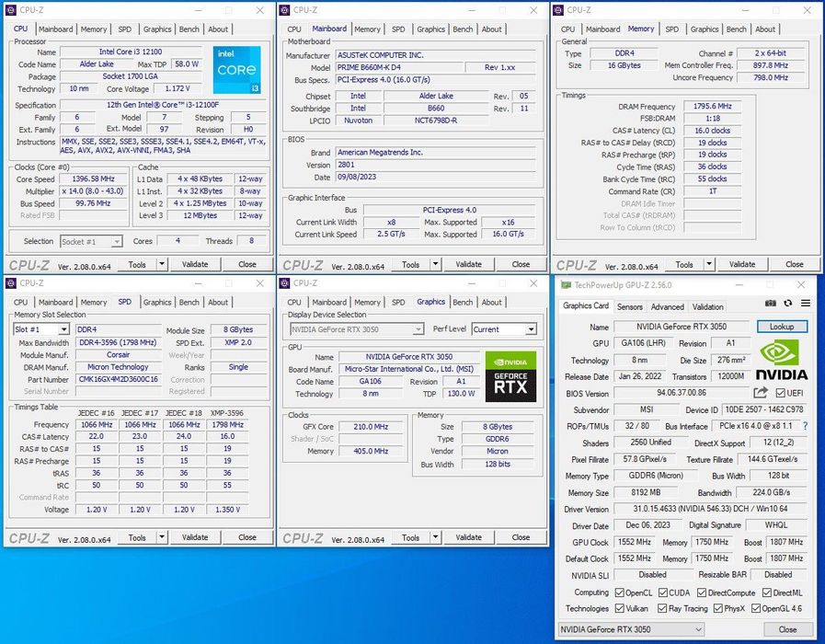Viewport: 825px width, 644px height.
Task: Click the GeForce RTX logo in CPU-Z Graphics
Action: click(510, 376)
